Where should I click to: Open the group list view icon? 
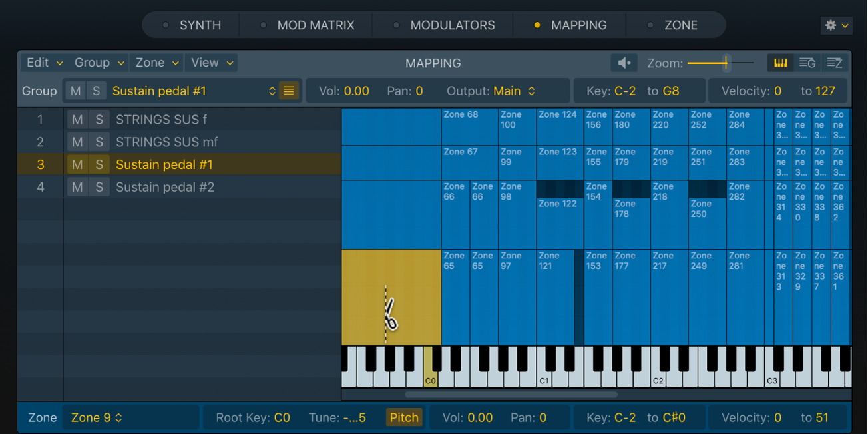[x=807, y=62]
